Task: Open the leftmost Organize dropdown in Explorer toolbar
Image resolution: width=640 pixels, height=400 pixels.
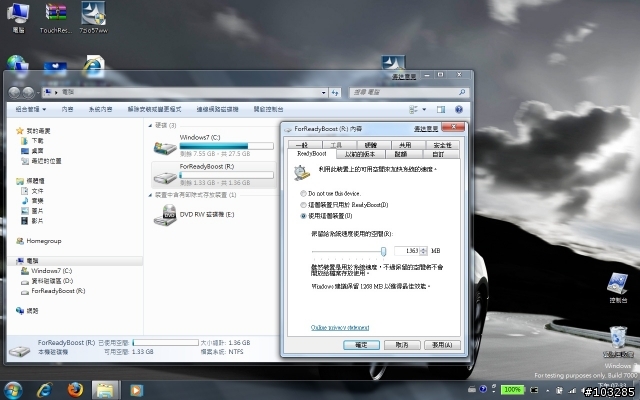Action: coord(31,109)
